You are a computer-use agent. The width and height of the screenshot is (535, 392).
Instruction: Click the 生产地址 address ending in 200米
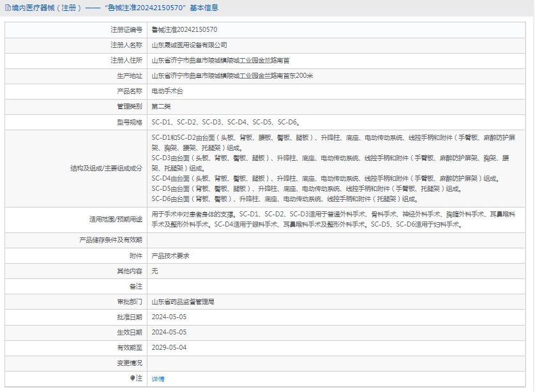232,75
